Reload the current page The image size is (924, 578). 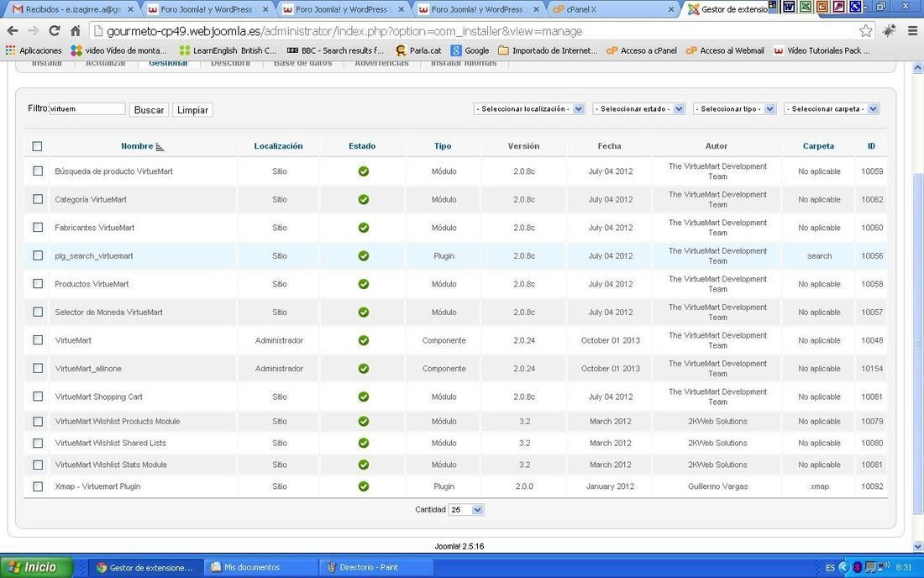click(x=55, y=30)
